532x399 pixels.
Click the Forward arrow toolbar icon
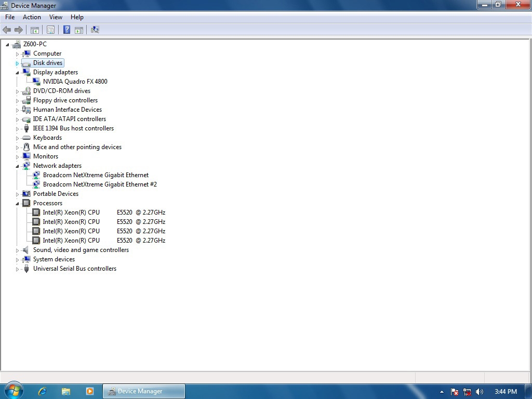click(x=19, y=30)
